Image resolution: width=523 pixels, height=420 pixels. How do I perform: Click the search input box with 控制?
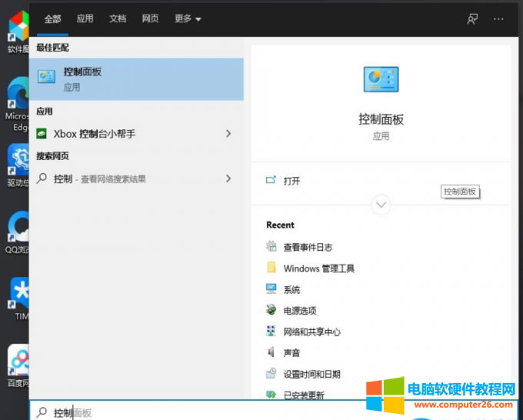tap(231, 412)
